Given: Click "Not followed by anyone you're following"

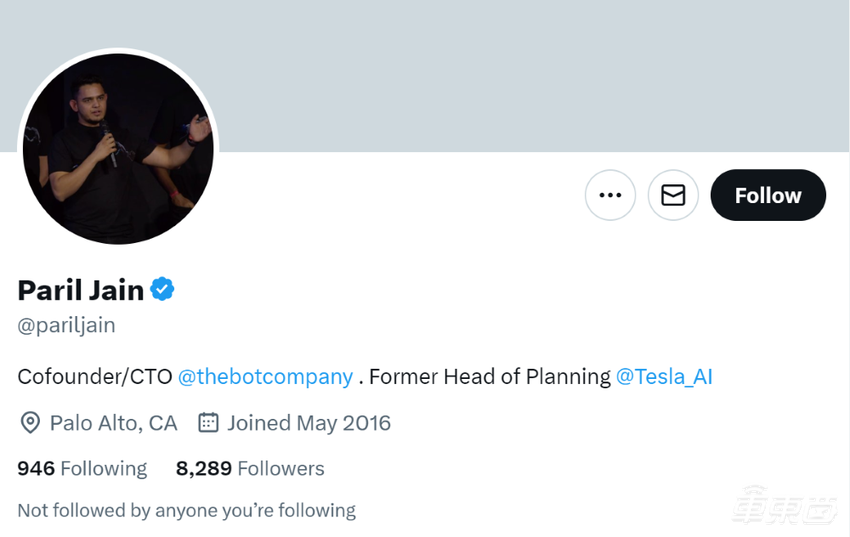Looking at the screenshot, I should [186, 510].
